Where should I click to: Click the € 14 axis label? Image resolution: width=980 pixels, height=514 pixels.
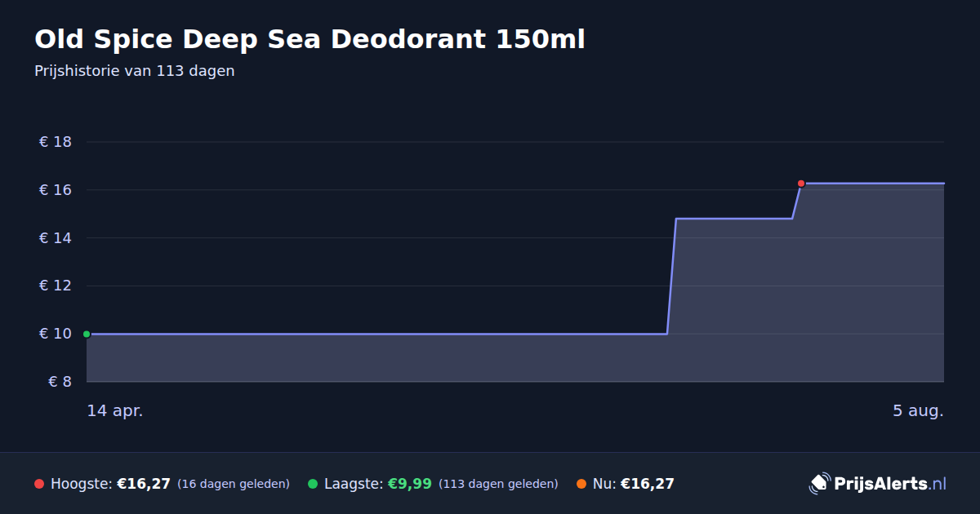click(x=56, y=238)
